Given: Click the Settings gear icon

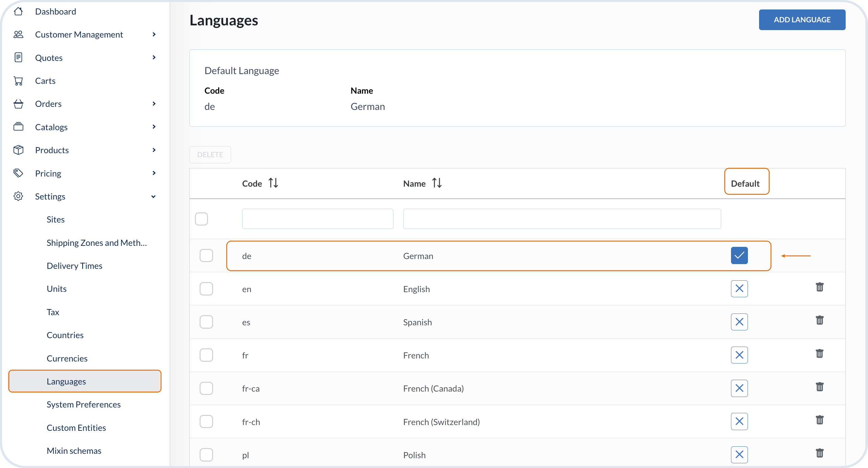Looking at the screenshot, I should 18,196.
